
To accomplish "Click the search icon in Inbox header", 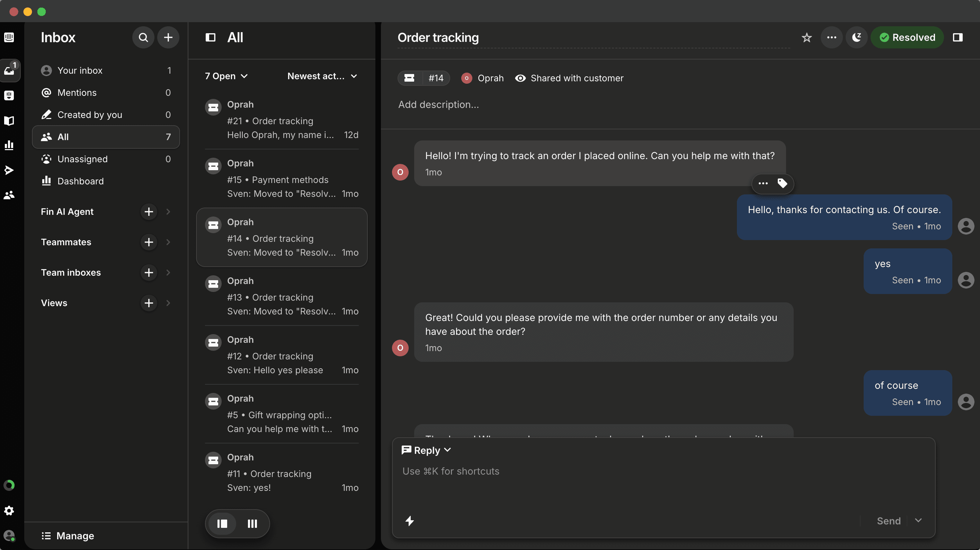I will click(x=143, y=37).
